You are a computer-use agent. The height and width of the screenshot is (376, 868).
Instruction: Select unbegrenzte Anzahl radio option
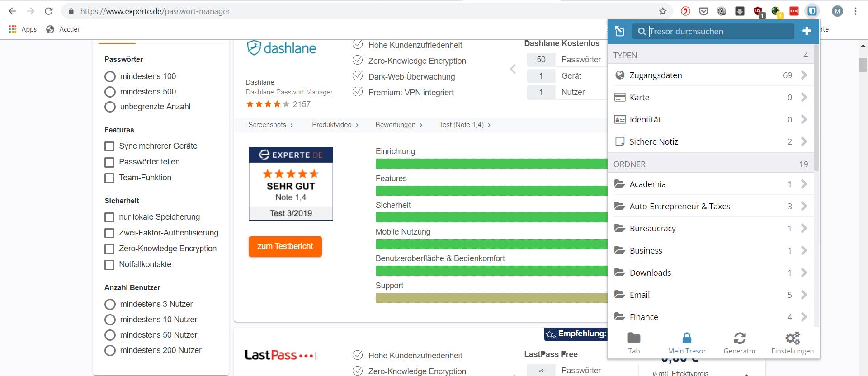[110, 107]
